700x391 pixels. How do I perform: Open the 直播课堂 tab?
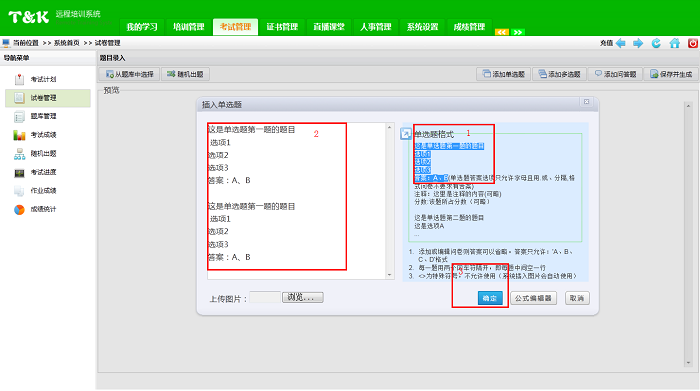[329, 27]
